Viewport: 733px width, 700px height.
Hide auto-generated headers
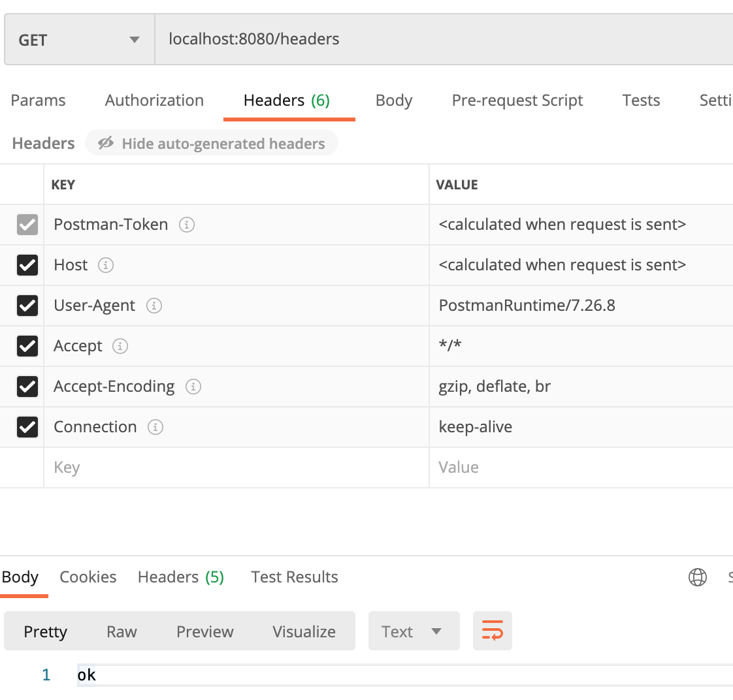tap(211, 144)
